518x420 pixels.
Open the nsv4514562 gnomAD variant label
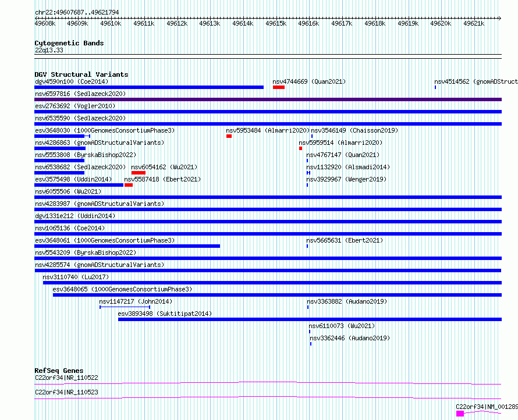(x=476, y=81)
